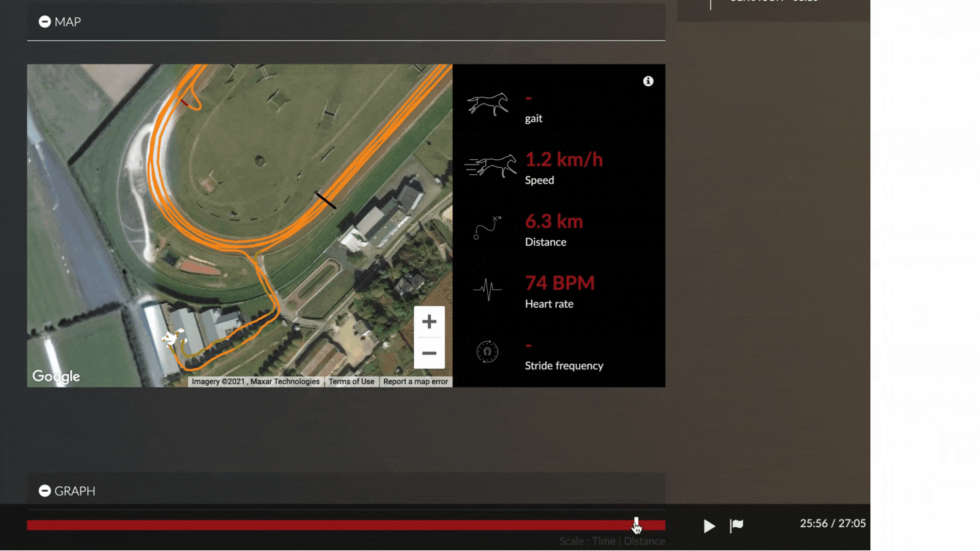
Task: Click the gait label
Action: click(x=534, y=118)
